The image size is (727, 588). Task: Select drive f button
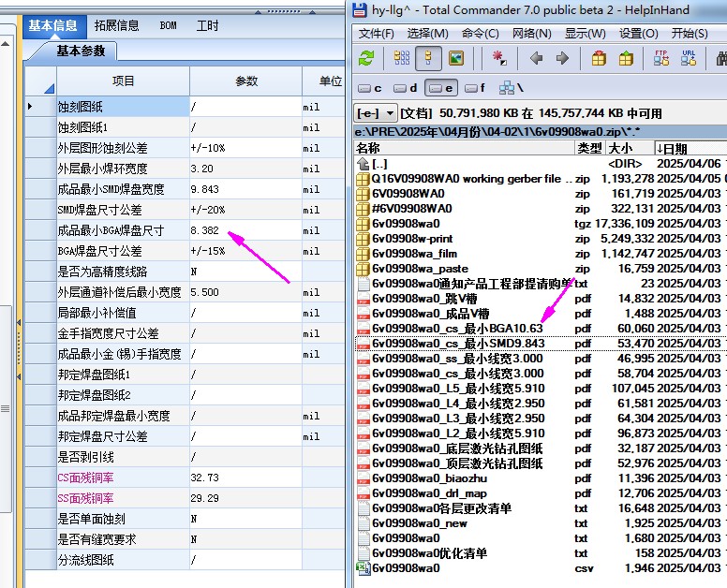tap(475, 88)
